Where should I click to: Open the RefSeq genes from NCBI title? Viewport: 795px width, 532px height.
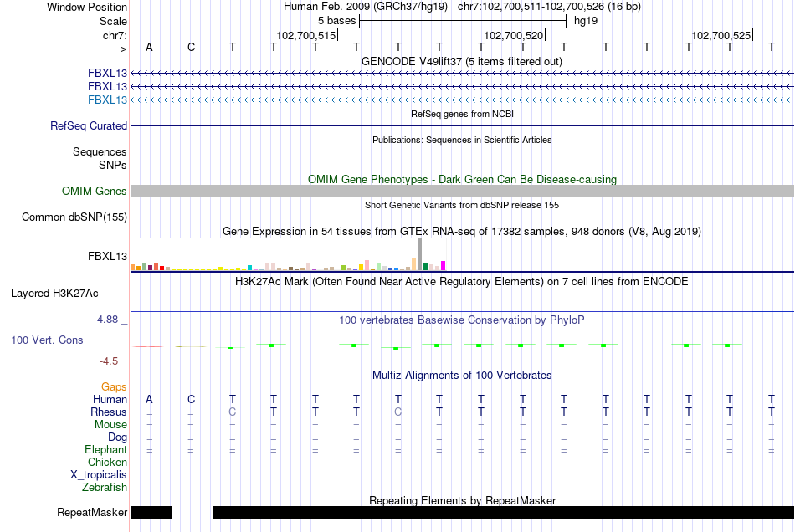click(462, 114)
